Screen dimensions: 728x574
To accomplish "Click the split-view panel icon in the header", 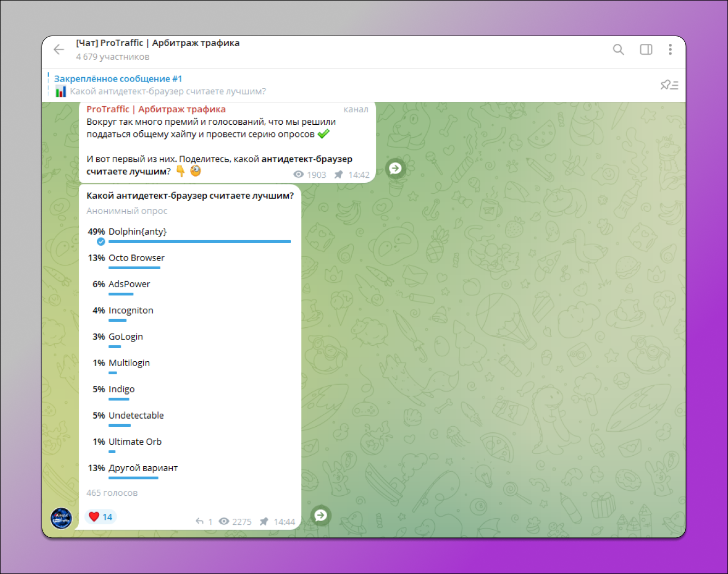I will (x=645, y=49).
